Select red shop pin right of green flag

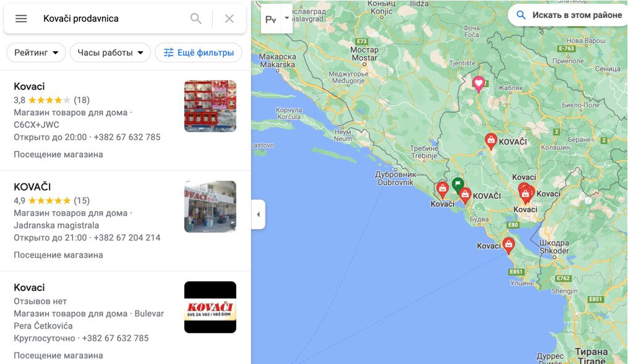pos(465,196)
